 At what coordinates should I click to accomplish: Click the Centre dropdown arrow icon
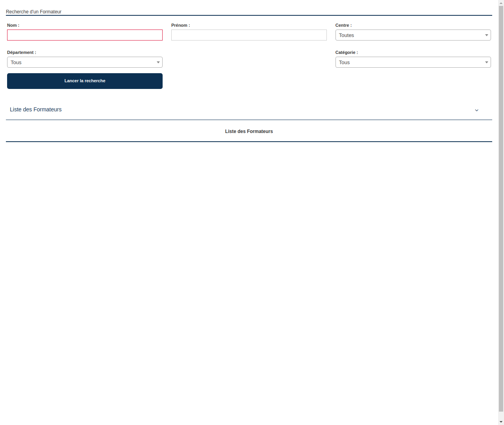(486, 35)
